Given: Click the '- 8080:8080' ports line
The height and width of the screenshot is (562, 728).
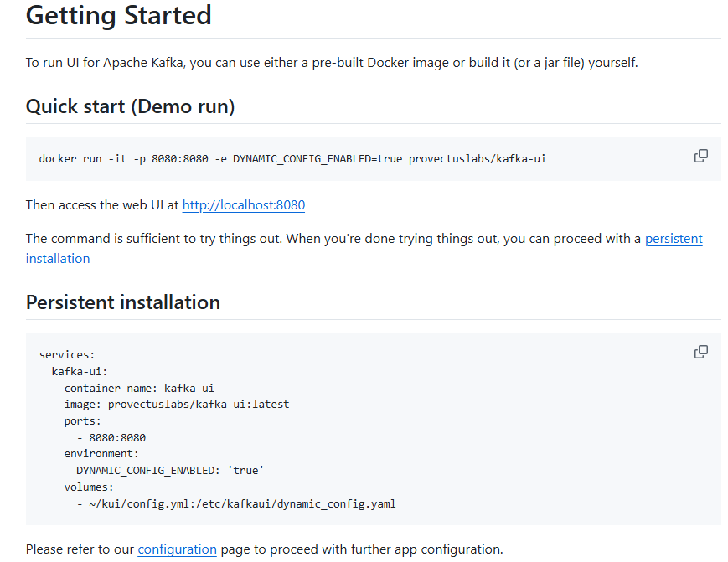Looking at the screenshot, I should (111, 438).
